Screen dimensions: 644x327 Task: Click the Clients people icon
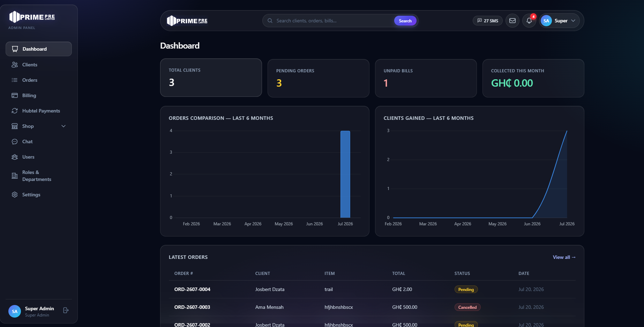point(15,65)
